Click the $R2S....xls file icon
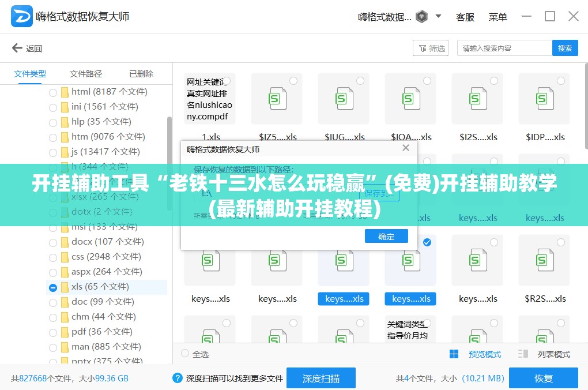Screen dimensions: 588x390 coord(545,260)
